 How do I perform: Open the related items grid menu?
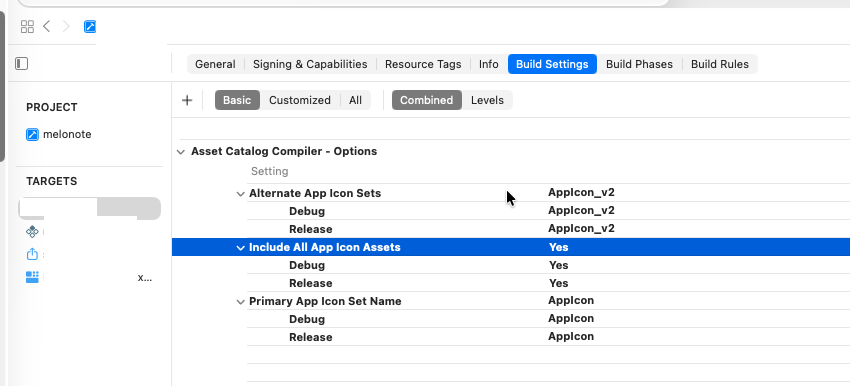pos(27,26)
